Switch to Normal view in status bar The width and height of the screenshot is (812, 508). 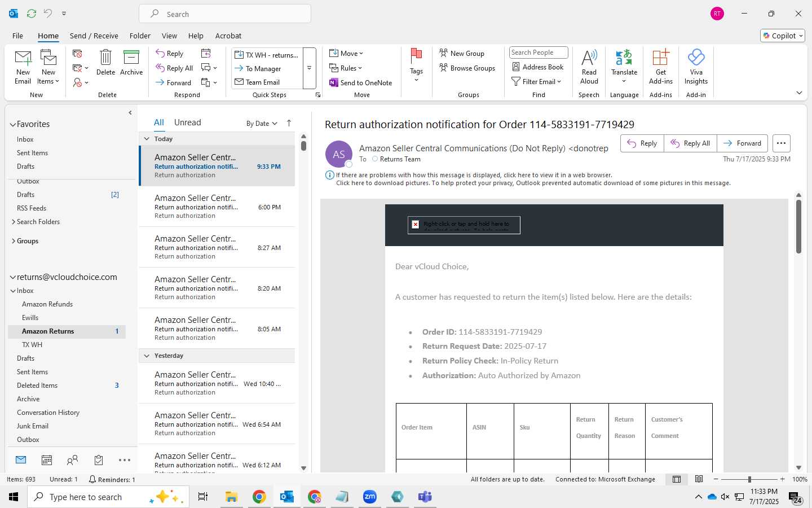677,479
